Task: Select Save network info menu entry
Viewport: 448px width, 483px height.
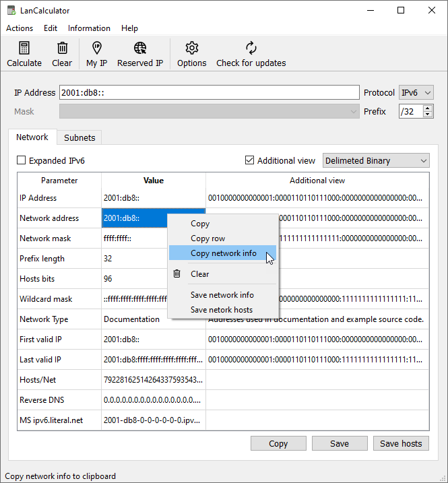Action: [x=222, y=295]
